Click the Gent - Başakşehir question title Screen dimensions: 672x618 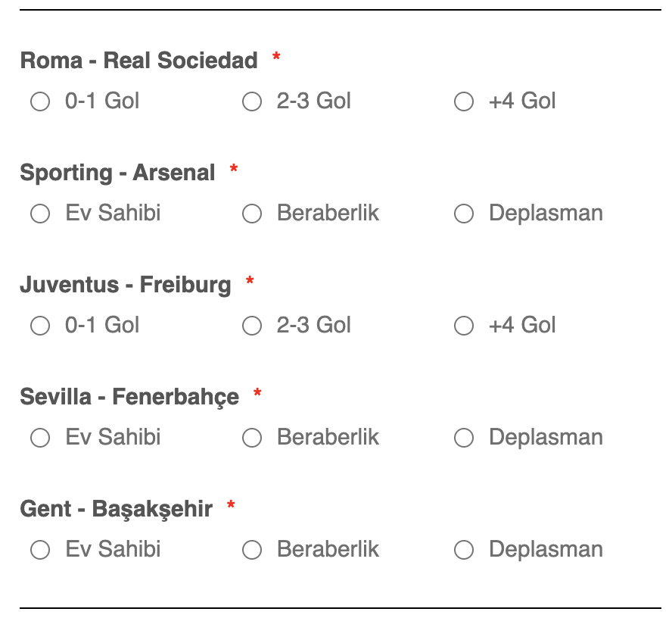(116, 509)
